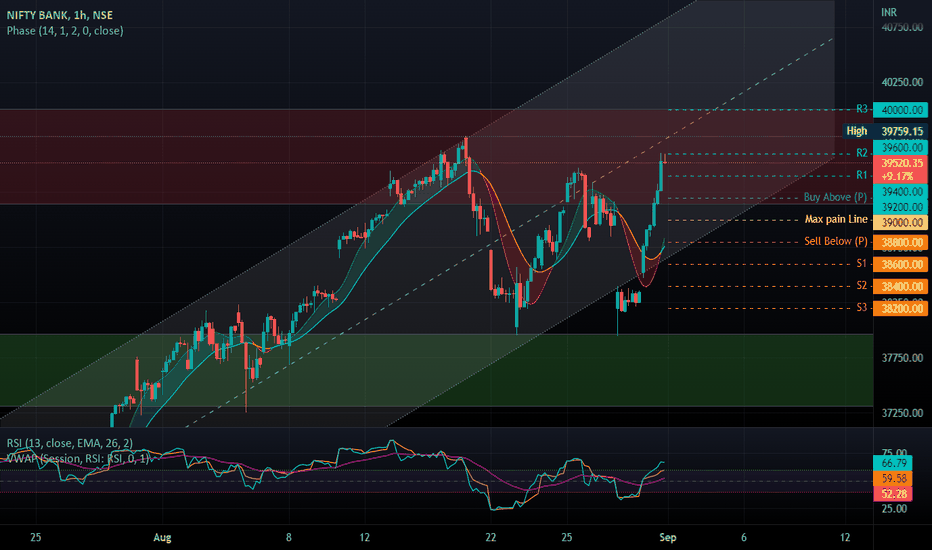
Task: Select the R3 40000.00 price label
Action: coord(902,110)
